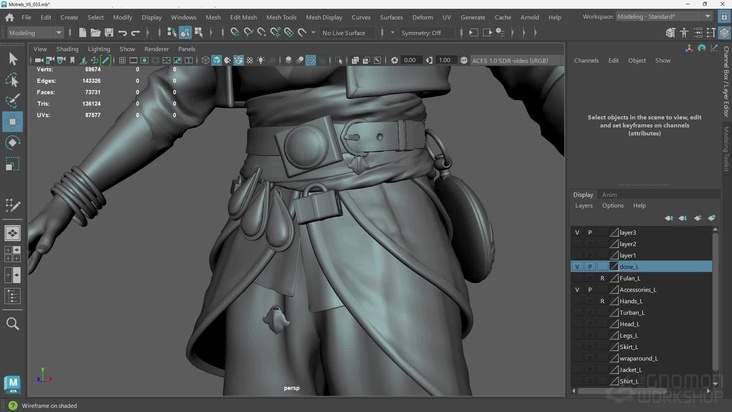Open the Symmetry: Off dropdown
Viewport: 732px width, 412px height.
(427, 33)
